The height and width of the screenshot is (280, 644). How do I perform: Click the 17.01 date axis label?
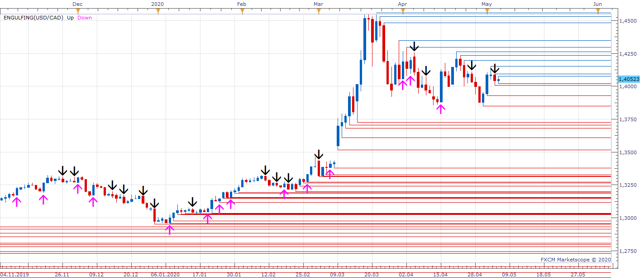click(x=200, y=275)
